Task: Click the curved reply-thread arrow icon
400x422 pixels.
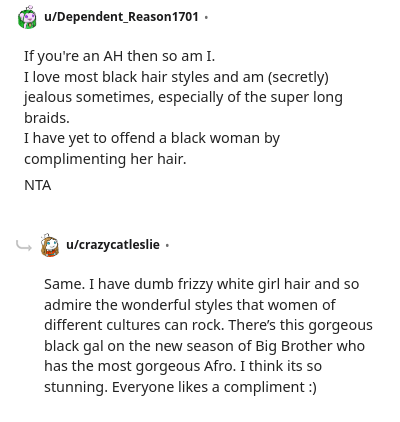Action: (24, 246)
